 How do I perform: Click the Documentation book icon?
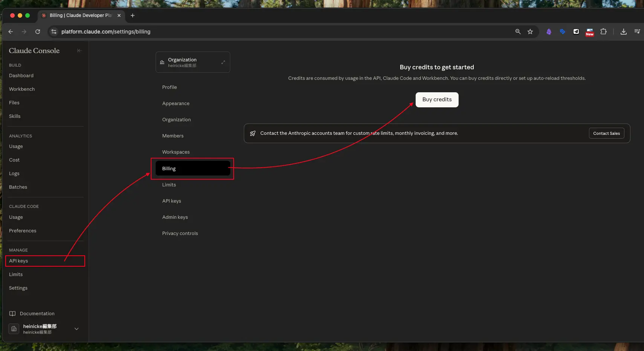point(12,314)
